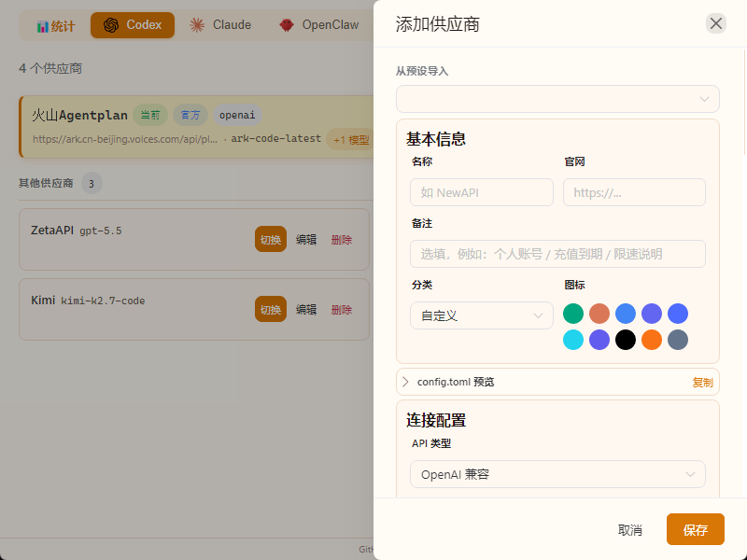Click the 4 个供应商 heading
747x560 pixels.
pyautogui.click(x=50, y=68)
